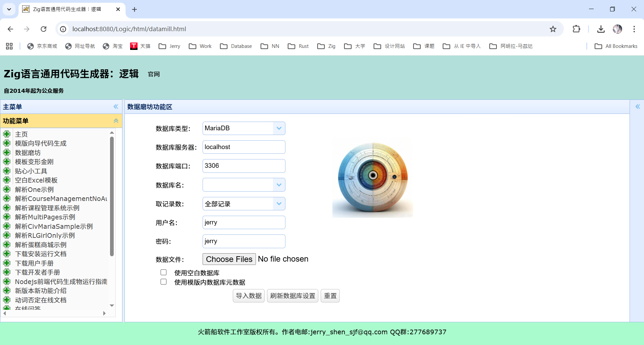Open the browser extensions icon

click(x=576, y=29)
